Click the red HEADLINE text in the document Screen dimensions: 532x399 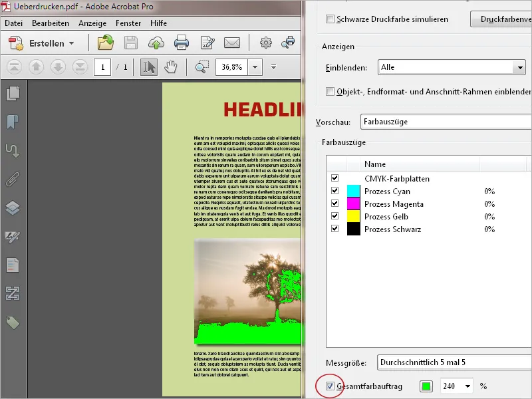[262, 110]
